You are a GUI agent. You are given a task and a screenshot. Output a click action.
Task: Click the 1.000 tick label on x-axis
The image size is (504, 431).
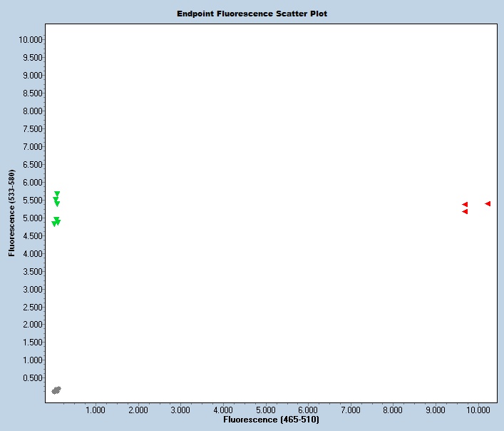[95, 410]
